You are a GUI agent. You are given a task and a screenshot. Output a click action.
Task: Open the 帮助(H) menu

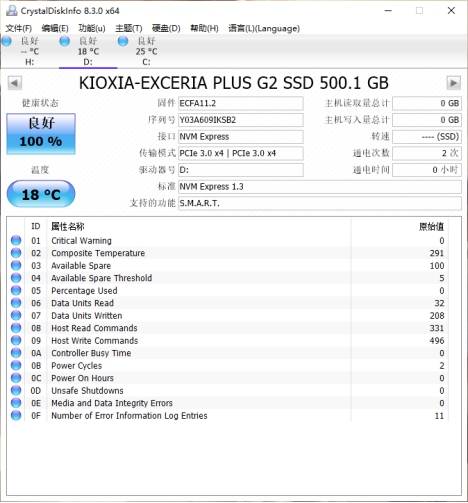[204, 28]
